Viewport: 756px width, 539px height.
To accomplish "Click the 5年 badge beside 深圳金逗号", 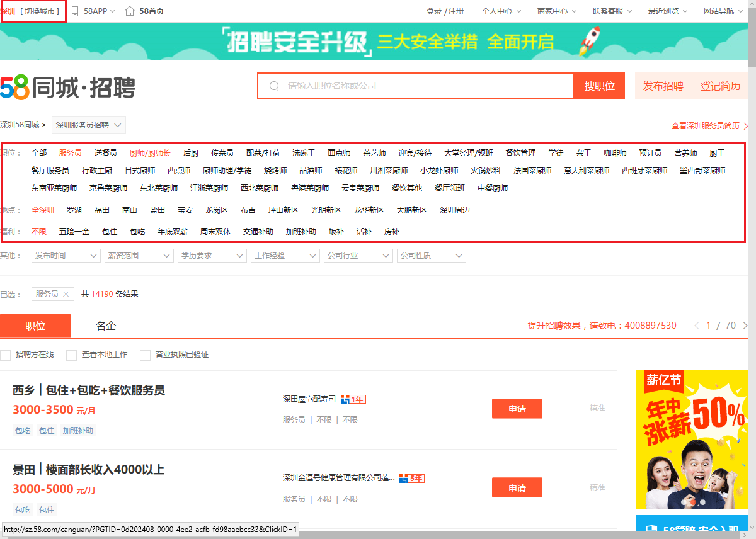I will [411, 479].
